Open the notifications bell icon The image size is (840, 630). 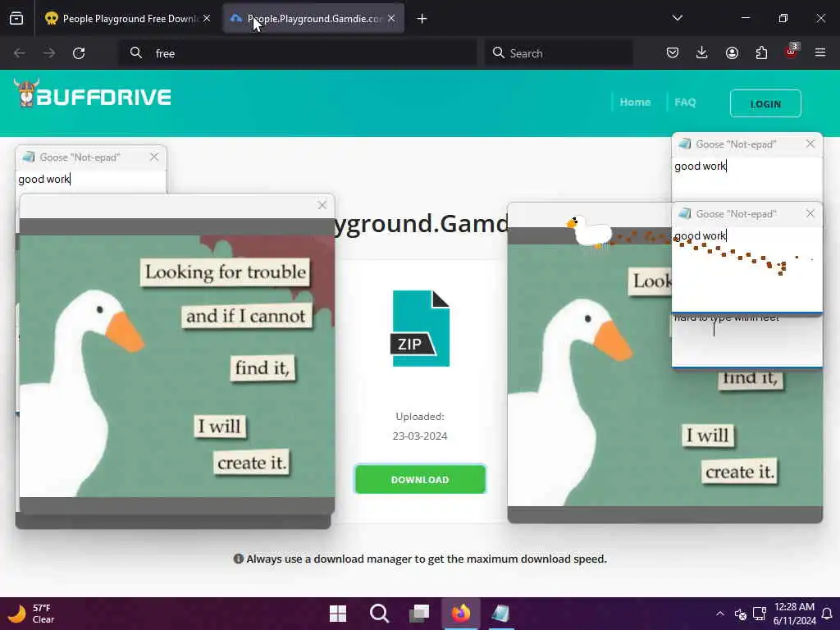click(x=827, y=614)
